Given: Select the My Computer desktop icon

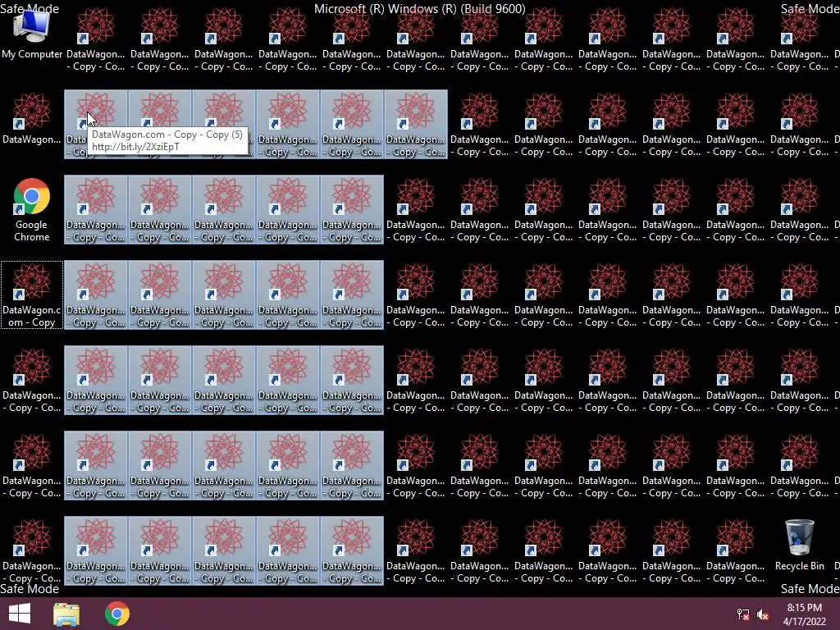Looking at the screenshot, I should [32, 34].
